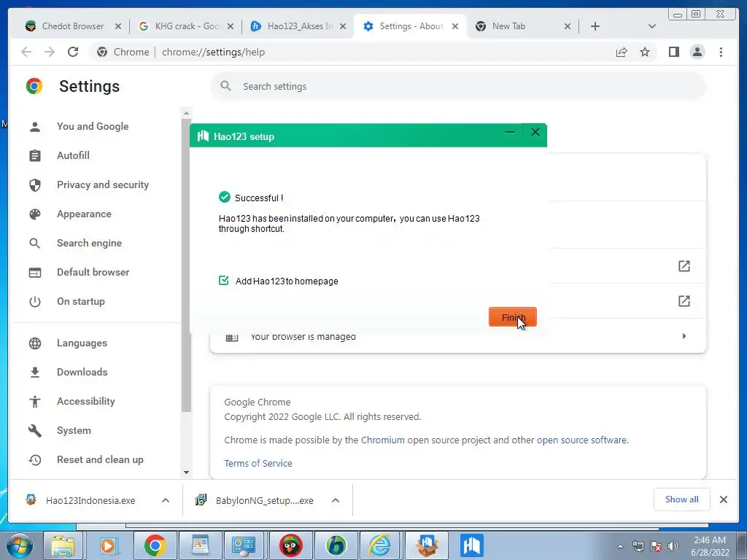
Task: Go back to previous page
Action: (26, 52)
